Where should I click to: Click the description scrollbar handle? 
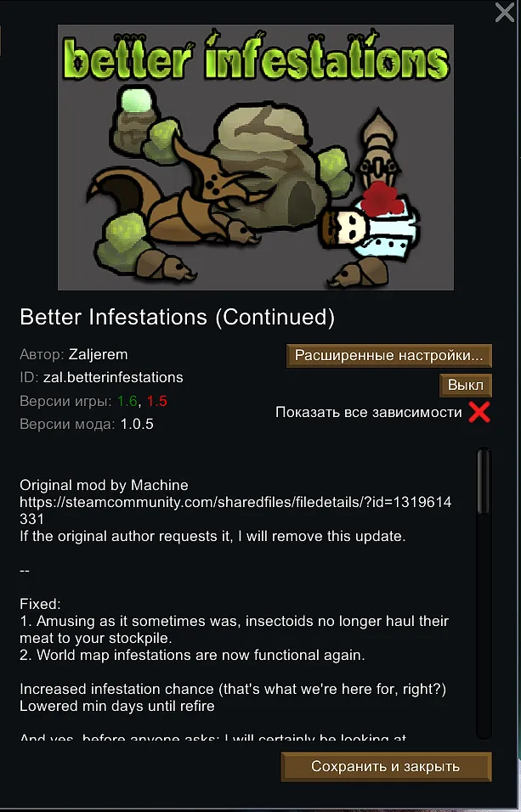(x=483, y=482)
